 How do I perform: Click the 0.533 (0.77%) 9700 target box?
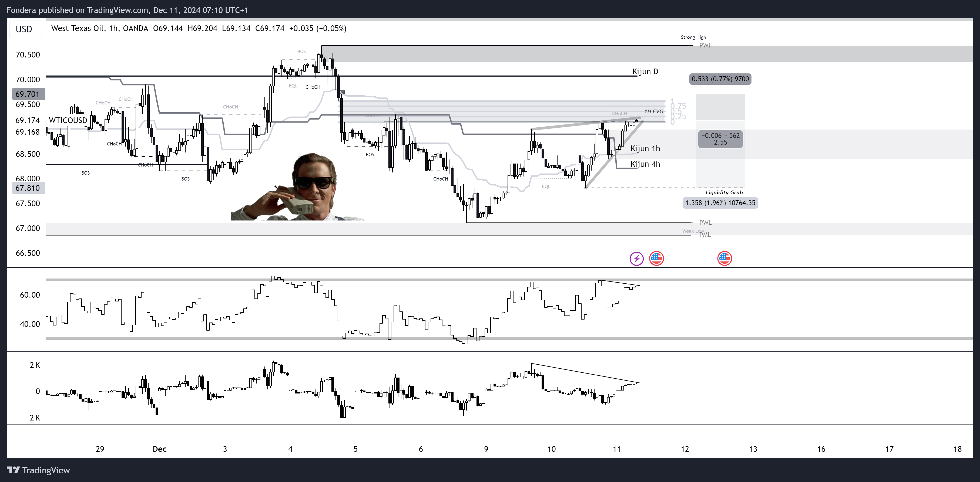click(x=720, y=79)
